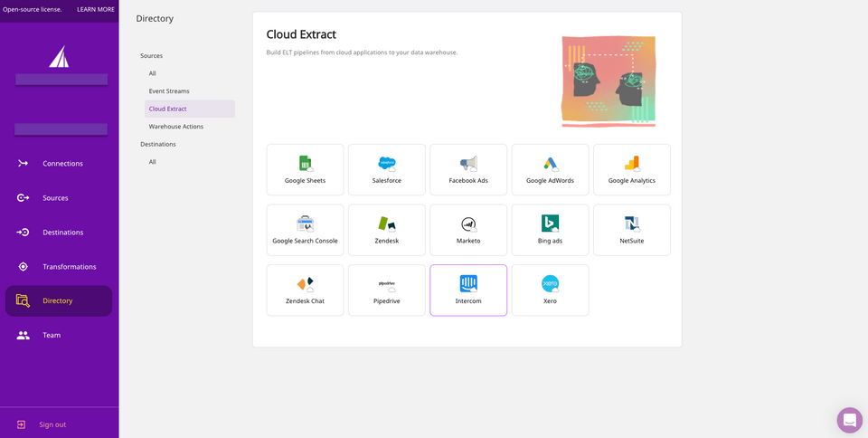
Task: Click the LEARN MORE license link
Action: [96, 9]
